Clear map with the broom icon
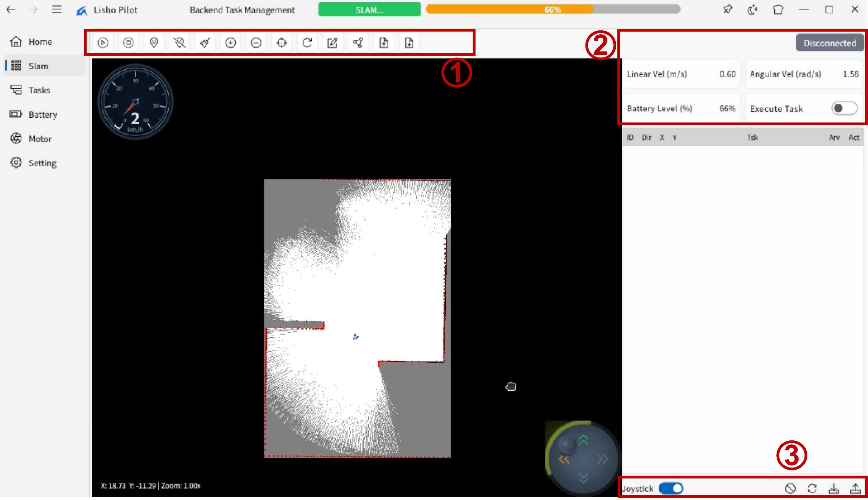The width and height of the screenshot is (868, 500). 205,42
